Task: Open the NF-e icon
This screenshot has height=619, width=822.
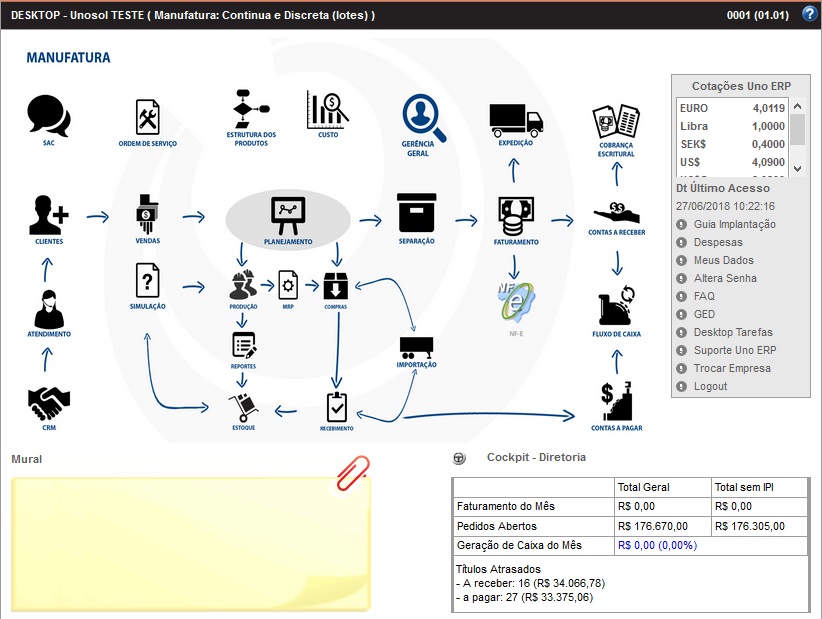Action: pyautogui.click(x=516, y=295)
